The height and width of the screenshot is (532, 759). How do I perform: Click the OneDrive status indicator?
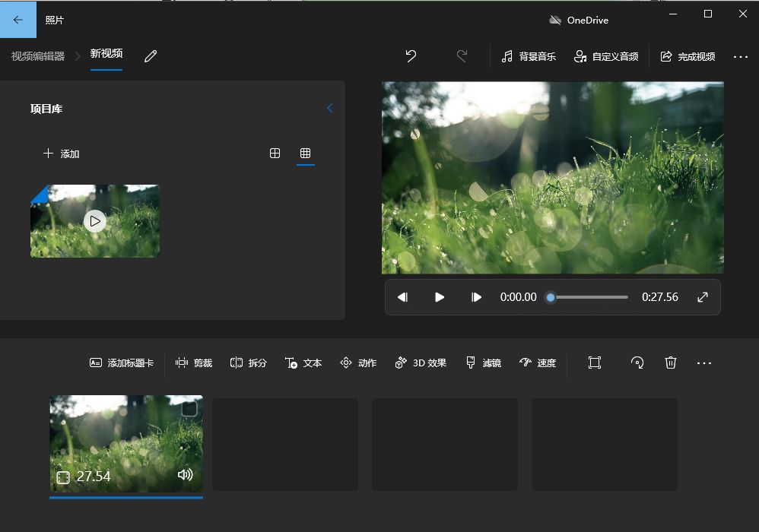(579, 21)
